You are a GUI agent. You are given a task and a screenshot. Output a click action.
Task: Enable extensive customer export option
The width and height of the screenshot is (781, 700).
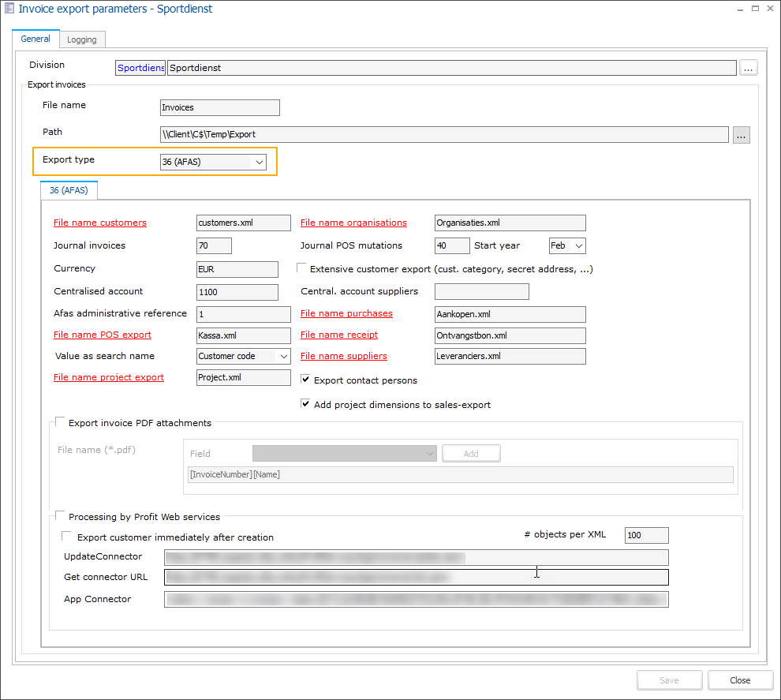point(301,268)
